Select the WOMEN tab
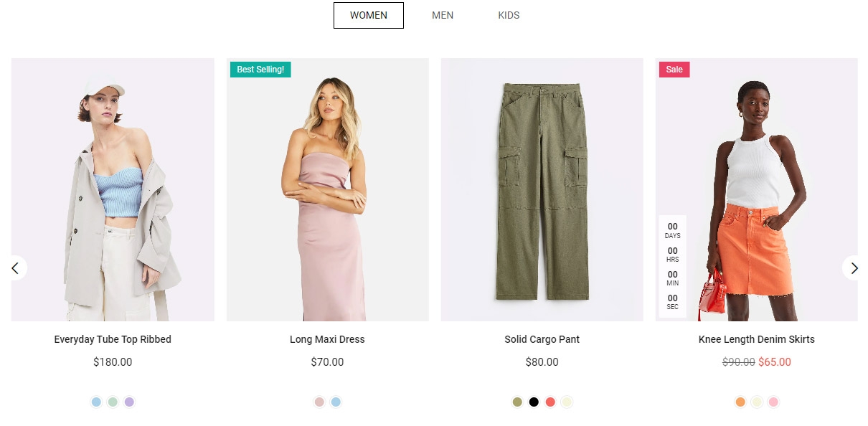 [369, 15]
